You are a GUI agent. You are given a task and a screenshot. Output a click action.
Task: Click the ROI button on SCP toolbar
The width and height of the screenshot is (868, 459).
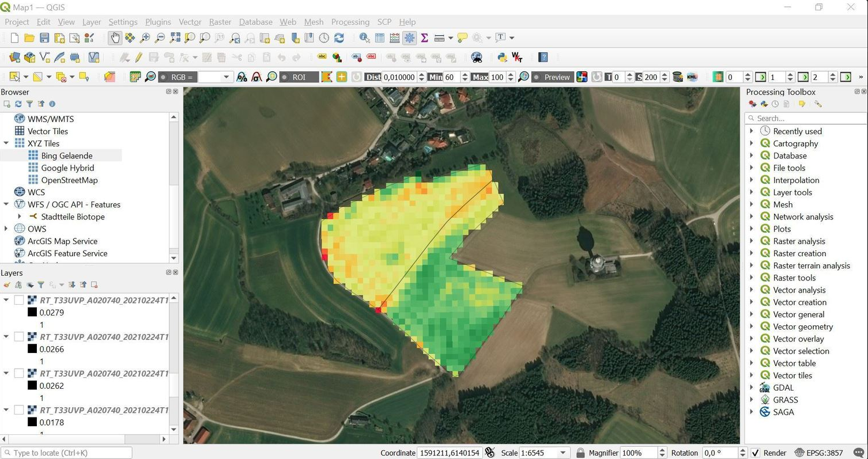tap(299, 77)
